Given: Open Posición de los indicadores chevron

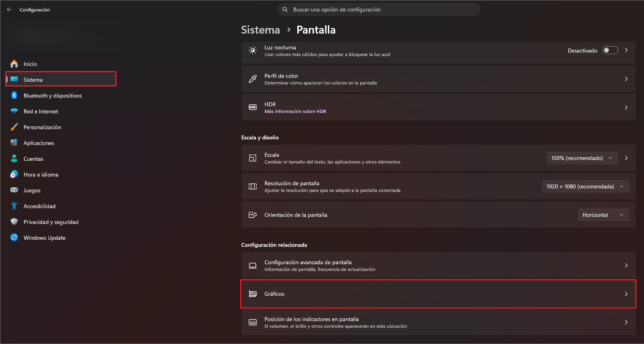Looking at the screenshot, I should click(626, 322).
